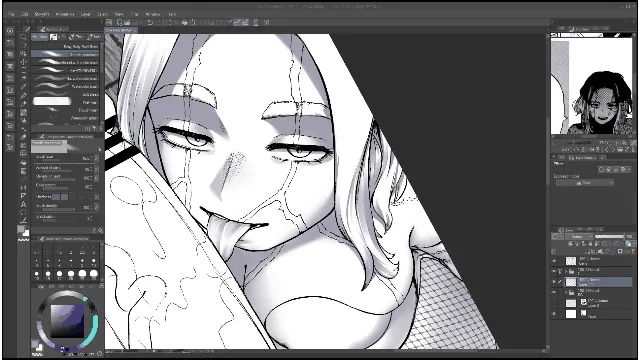The width and height of the screenshot is (640, 360).
Task: Toggle Snap to ruler in command bar
Action: (x=237, y=22)
